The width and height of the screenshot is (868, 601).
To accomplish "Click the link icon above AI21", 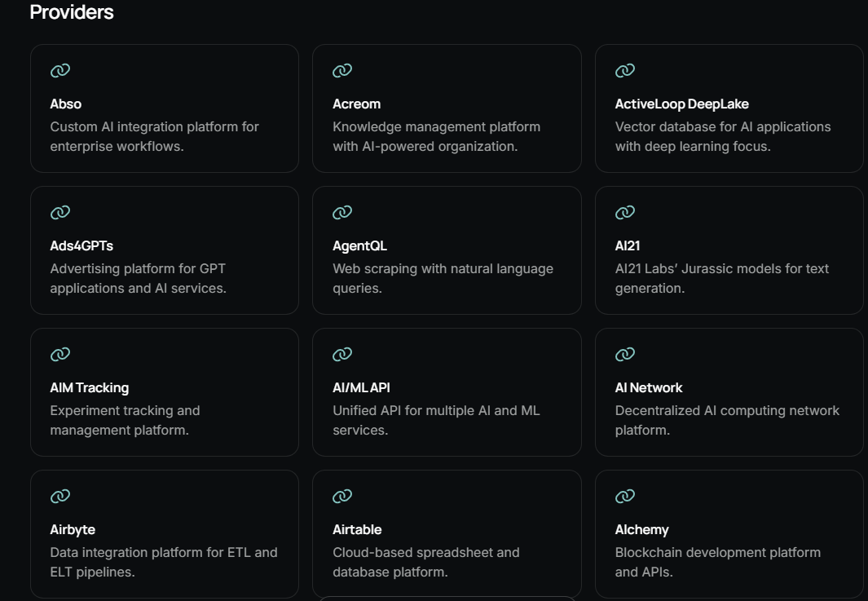I will 625,212.
